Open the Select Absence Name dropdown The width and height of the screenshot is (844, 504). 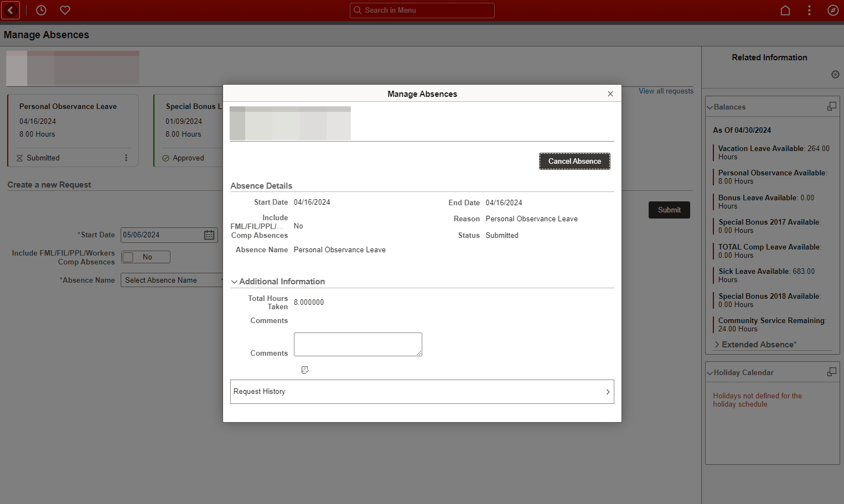point(172,280)
